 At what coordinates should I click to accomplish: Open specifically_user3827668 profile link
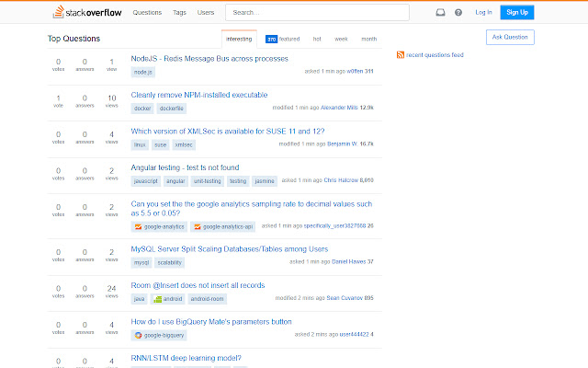(x=334, y=225)
